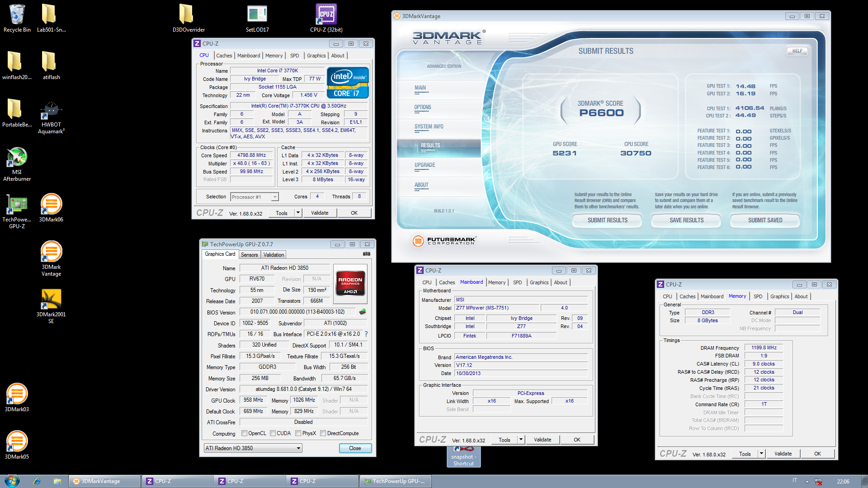The width and height of the screenshot is (868, 488).
Task: Launch the SetLOD17 desktop icon
Action: click(x=257, y=18)
